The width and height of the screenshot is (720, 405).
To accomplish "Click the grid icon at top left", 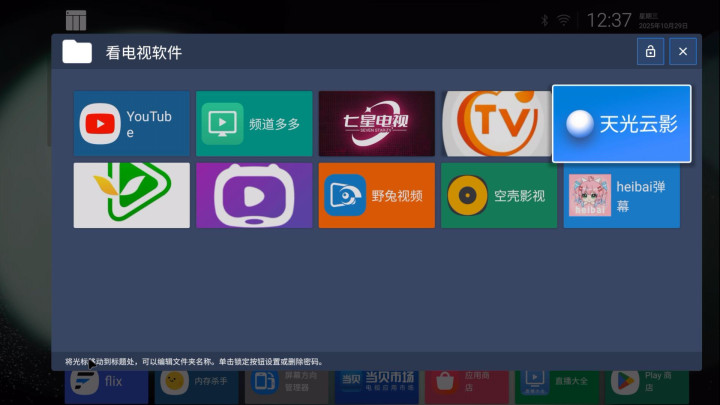I will tap(76, 20).
